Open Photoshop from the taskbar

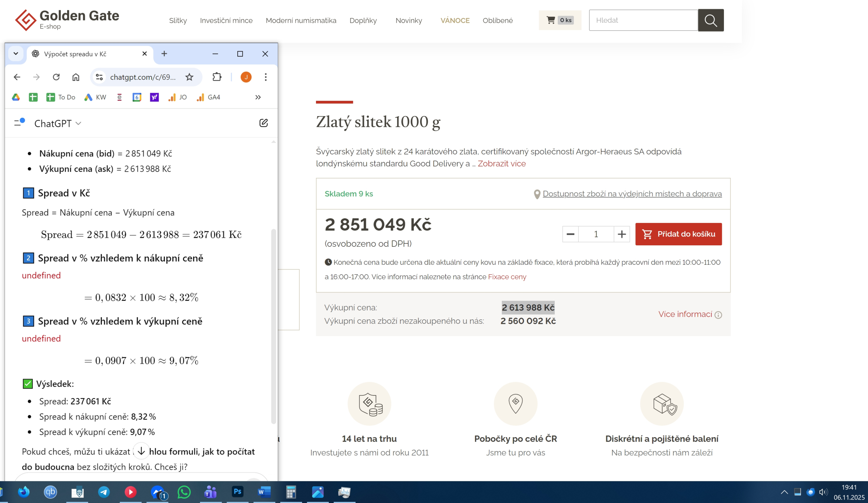[237, 492]
